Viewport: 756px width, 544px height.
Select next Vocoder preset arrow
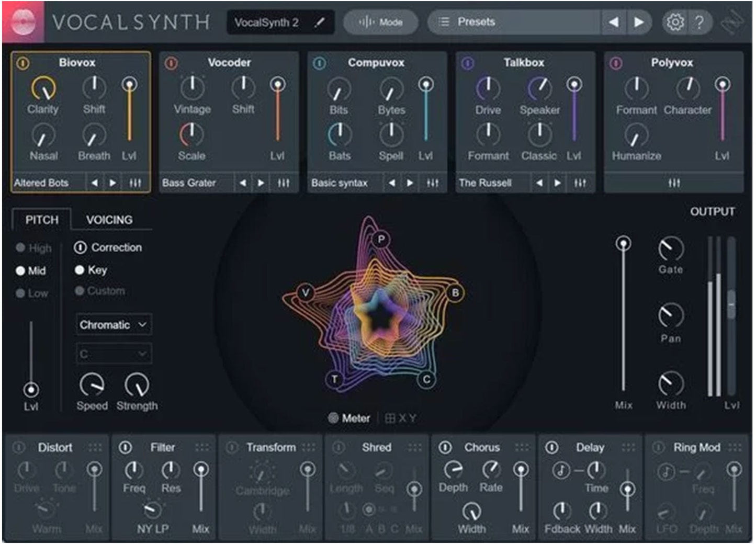pyautogui.click(x=261, y=183)
